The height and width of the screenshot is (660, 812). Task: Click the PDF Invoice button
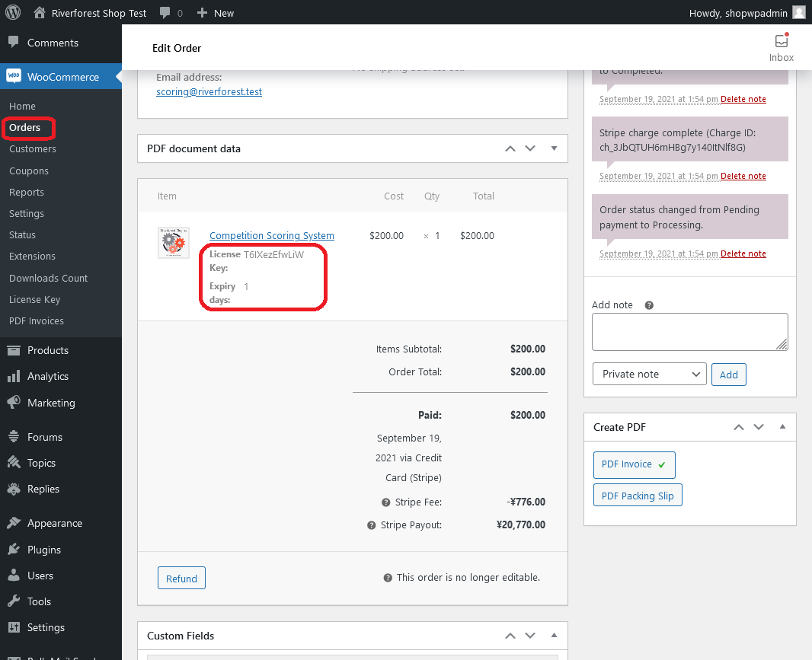634,464
